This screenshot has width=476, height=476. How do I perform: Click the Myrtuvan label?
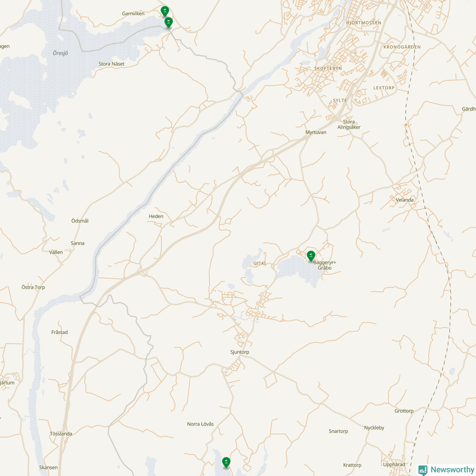[x=316, y=132]
